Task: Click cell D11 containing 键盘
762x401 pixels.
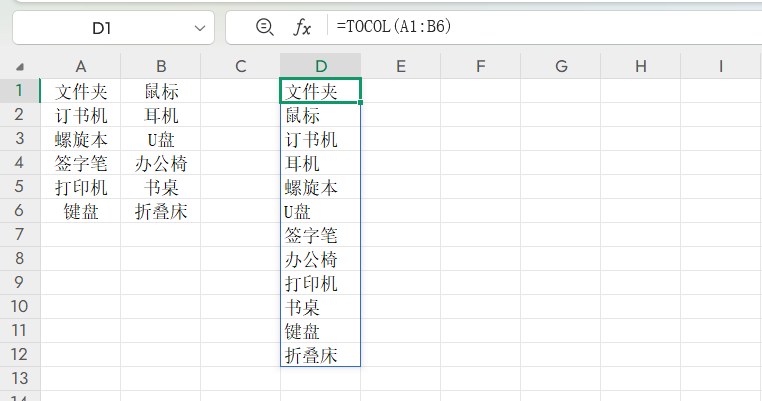Action: tap(321, 331)
